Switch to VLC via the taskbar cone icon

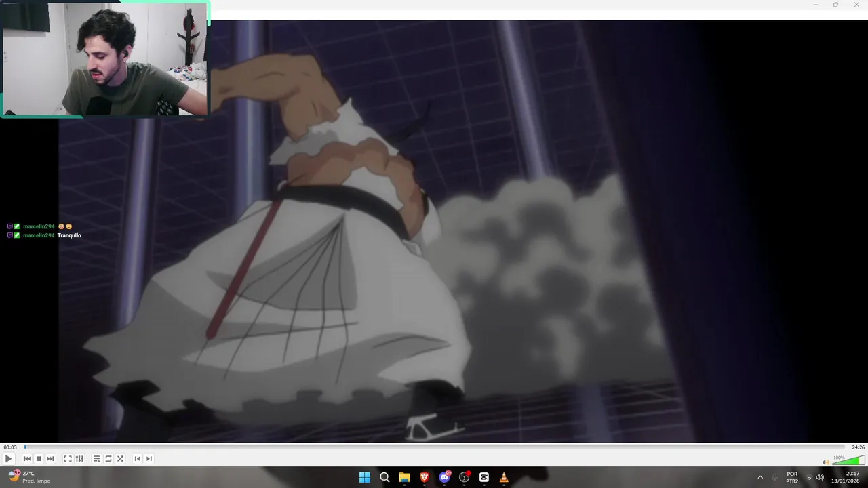504,477
